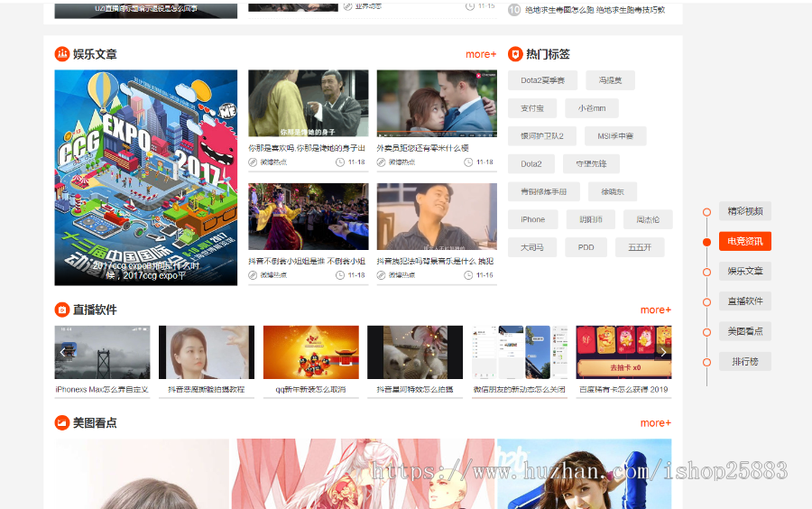
Task: Click the 娱乐文章 section header icon
Action: click(62, 54)
